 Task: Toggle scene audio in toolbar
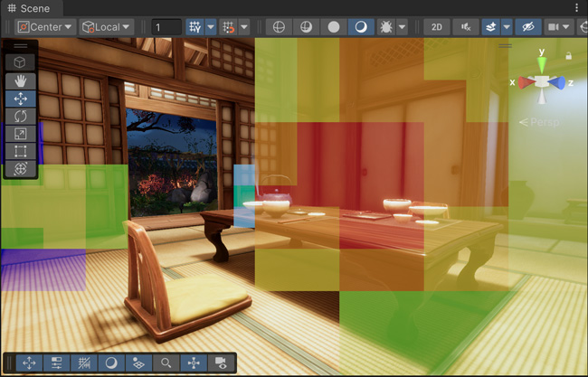click(464, 27)
